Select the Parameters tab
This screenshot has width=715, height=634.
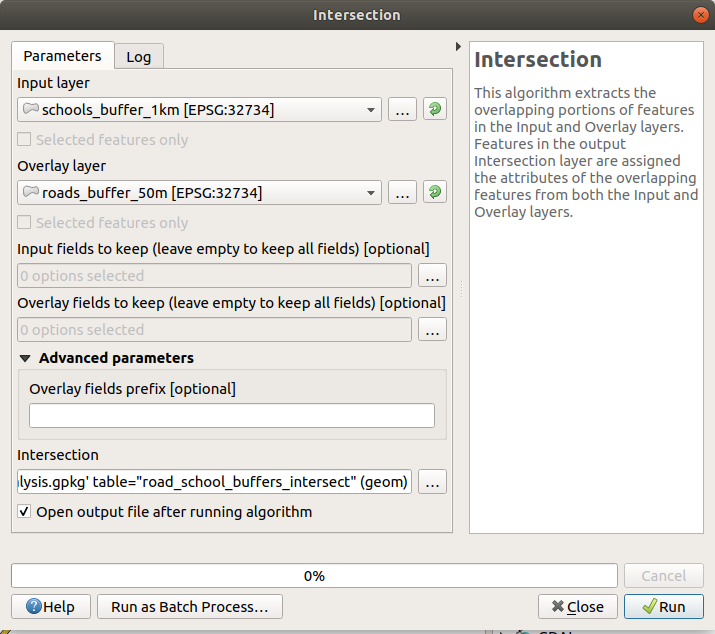click(x=62, y=56)
